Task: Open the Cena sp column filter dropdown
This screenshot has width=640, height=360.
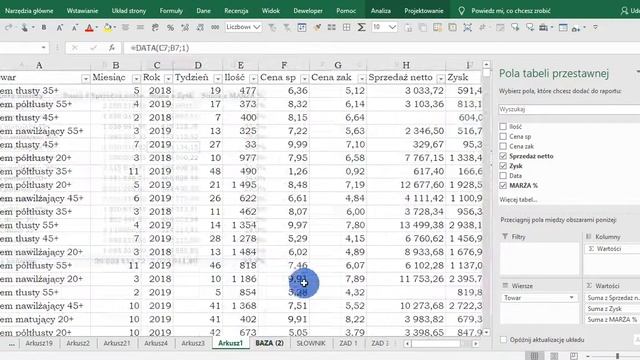Action: [304, 78]
